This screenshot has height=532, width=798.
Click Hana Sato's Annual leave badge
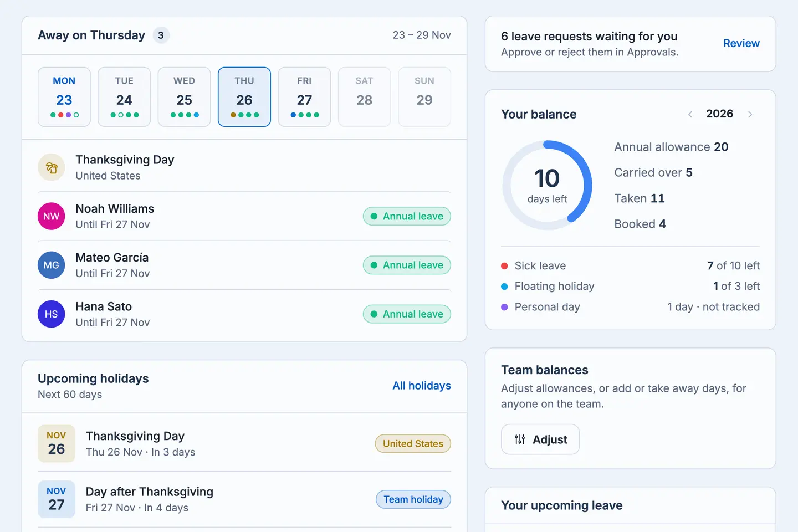[x=407, y=314]
